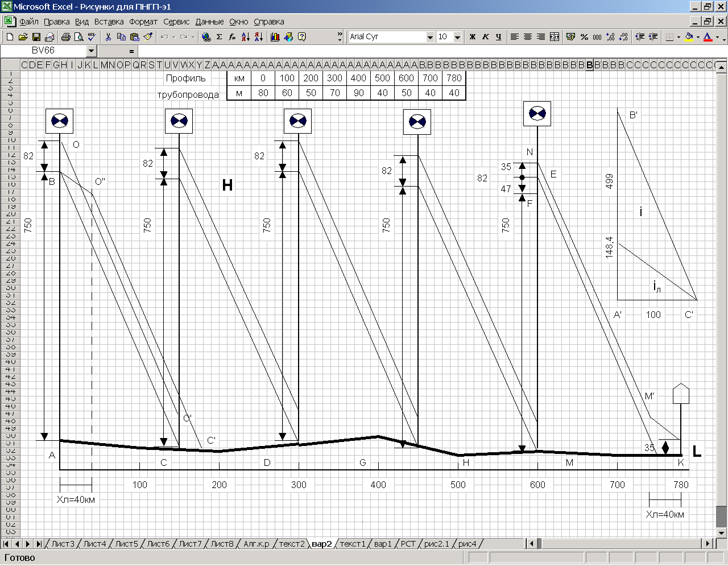The height and width of the screenshot is (566, 728).
Task: Open the Данные menu
Action: (x=210, y=22)
